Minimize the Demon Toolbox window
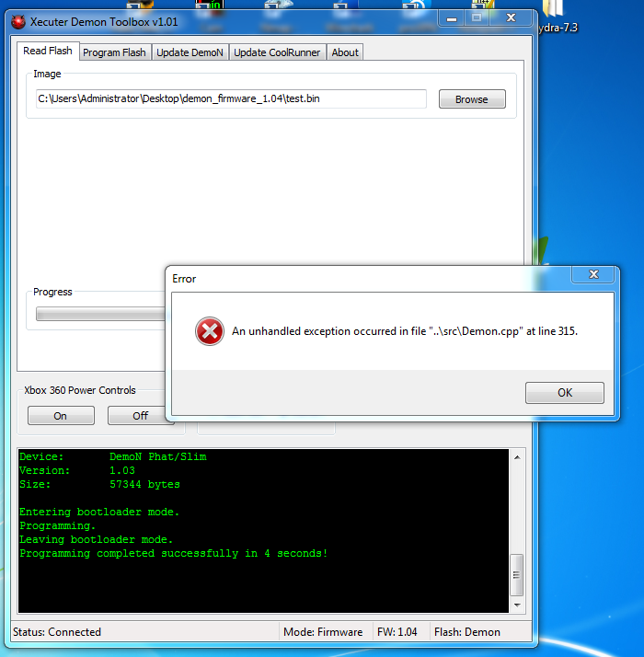 click(x=452, y=18)
